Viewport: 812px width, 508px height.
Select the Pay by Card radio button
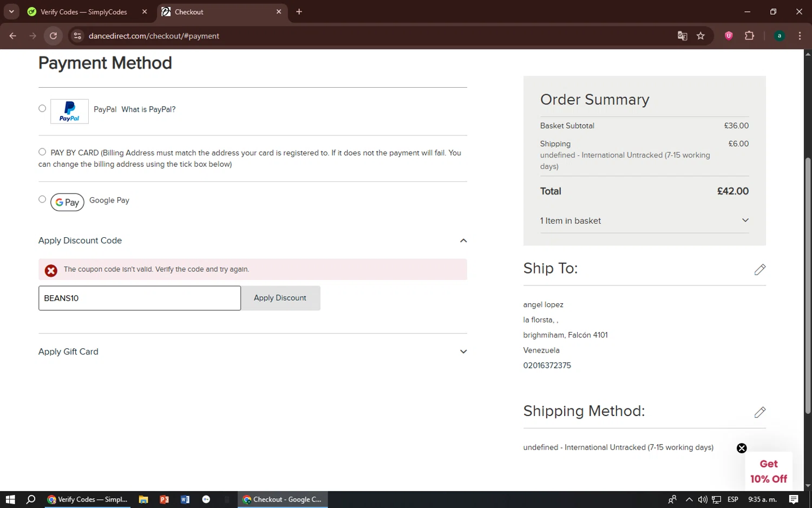coord(42,152)
